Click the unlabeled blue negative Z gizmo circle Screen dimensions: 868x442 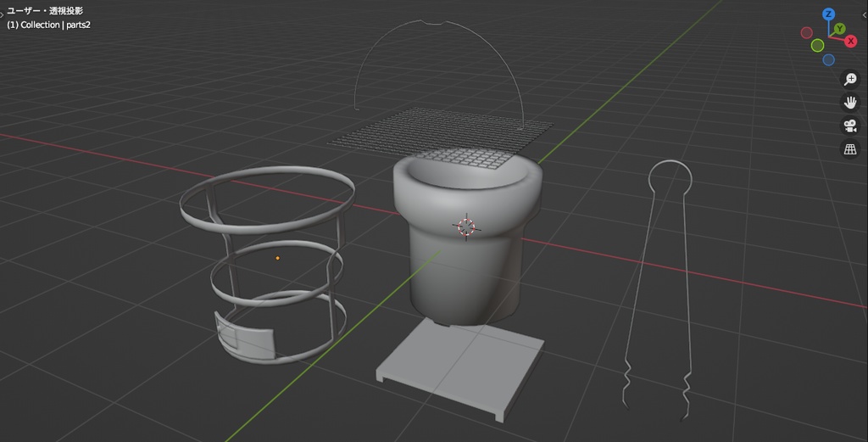point(828,60)
